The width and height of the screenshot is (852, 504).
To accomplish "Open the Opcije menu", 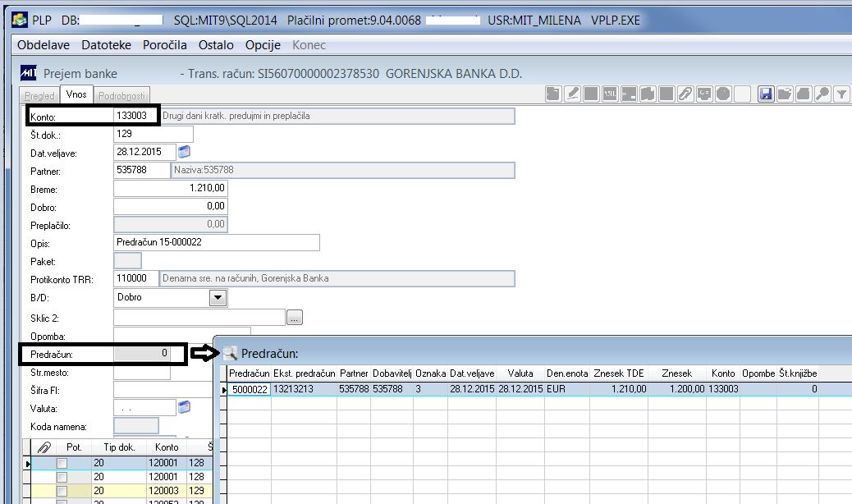I will [x=263, y=45].
